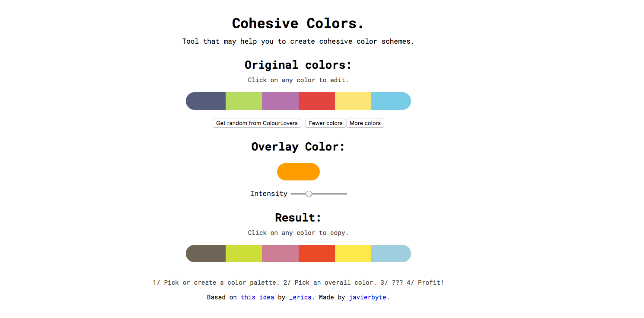Open the orange overlay color picker
Screen dimensions: 644x318
[x=298, y=172]
